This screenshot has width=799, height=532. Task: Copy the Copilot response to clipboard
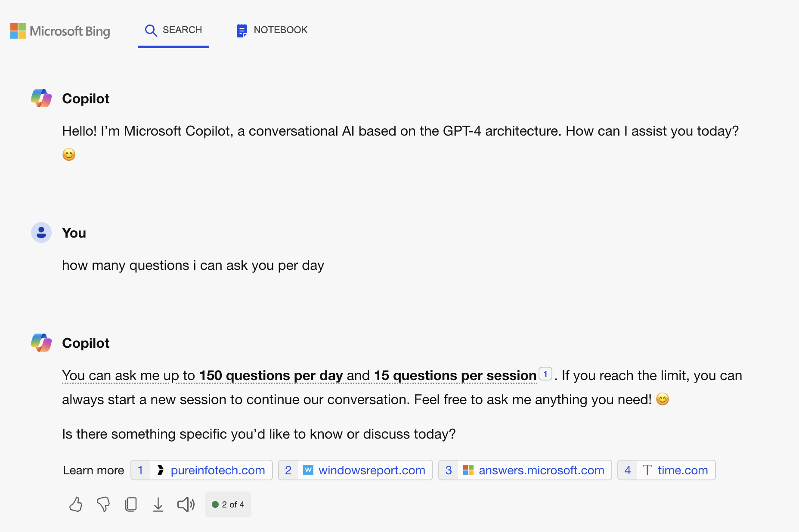click(131, 504)
